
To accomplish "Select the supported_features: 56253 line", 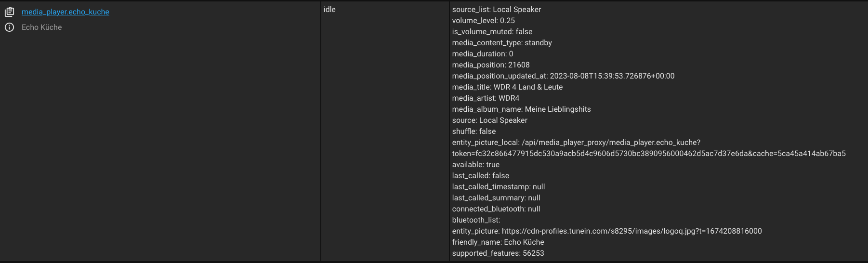I will pos(498,253).
